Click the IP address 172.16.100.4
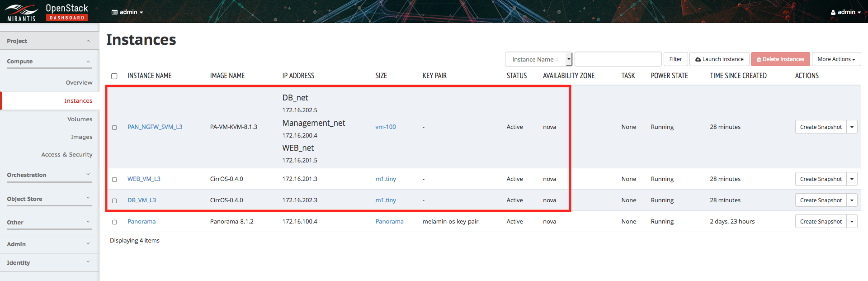 click(300, 222)
